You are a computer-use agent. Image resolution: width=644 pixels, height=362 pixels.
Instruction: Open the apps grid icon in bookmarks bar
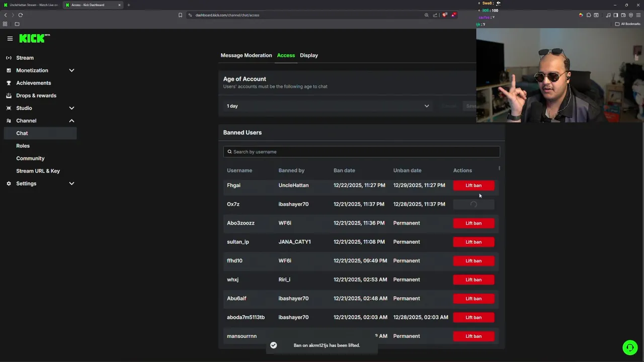click(x=6, y=24)
